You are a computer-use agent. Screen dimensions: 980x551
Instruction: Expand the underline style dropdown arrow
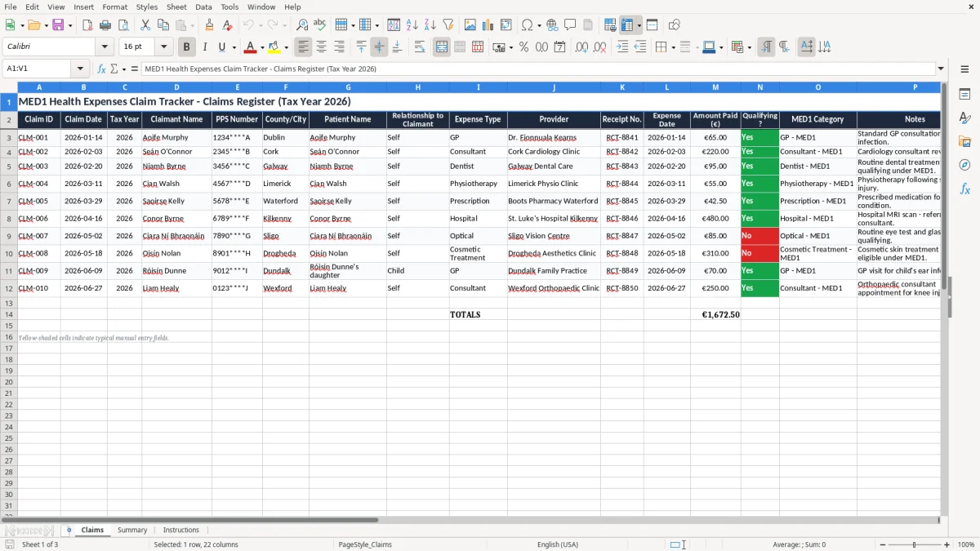point(234,47)
